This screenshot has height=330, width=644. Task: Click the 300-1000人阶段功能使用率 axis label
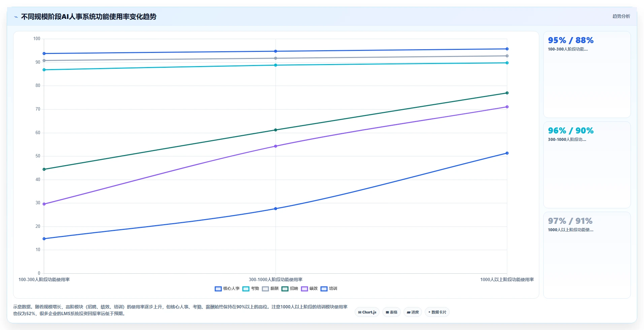click(x=276, y=279)
